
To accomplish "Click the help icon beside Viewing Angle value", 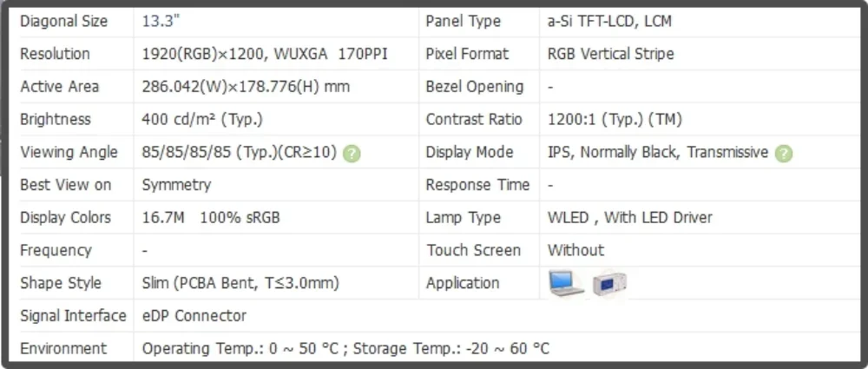I will [x=352, y=154].
